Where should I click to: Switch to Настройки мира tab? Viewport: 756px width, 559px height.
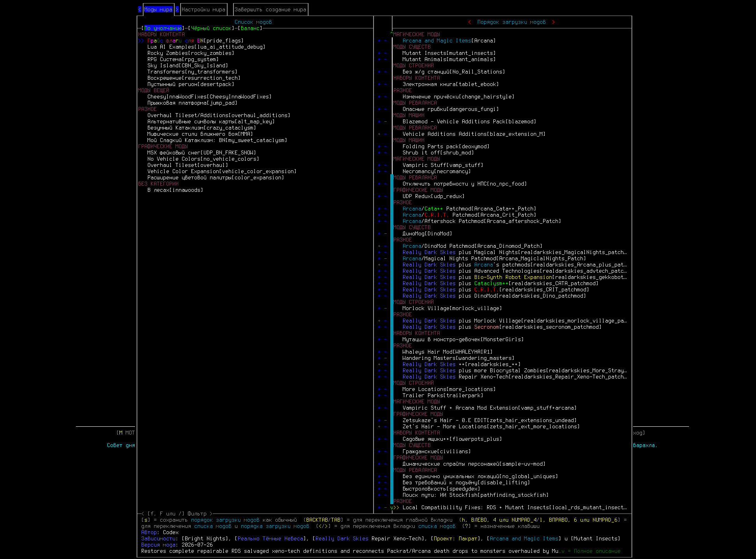tap(203, 9)
